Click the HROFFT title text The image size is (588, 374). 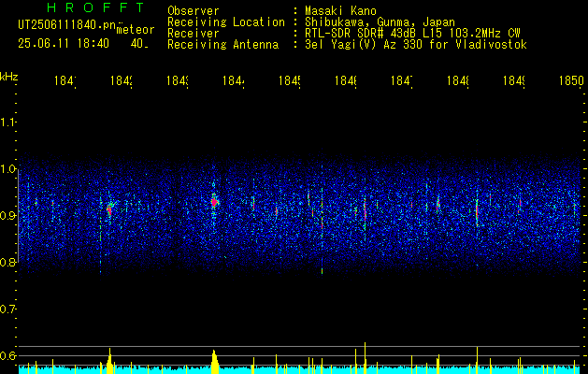click(96, 7)
